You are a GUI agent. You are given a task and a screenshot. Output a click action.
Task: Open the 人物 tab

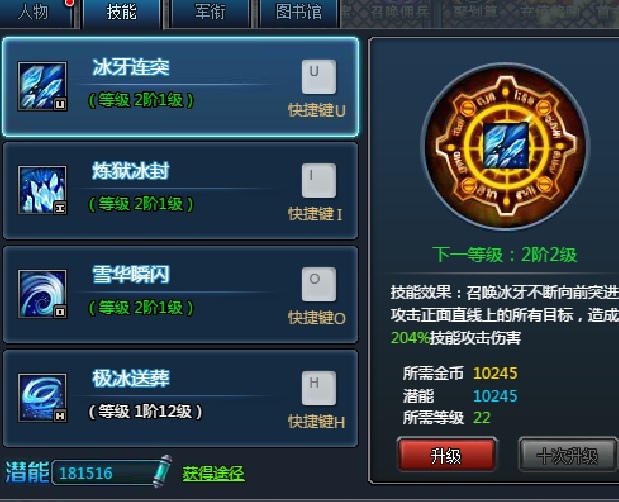click(x=36, y=13)
